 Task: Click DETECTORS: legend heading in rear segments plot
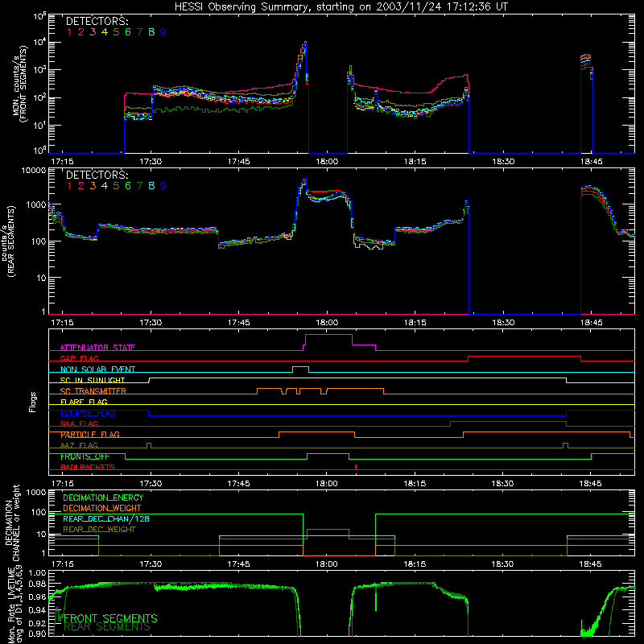point(97,175)
